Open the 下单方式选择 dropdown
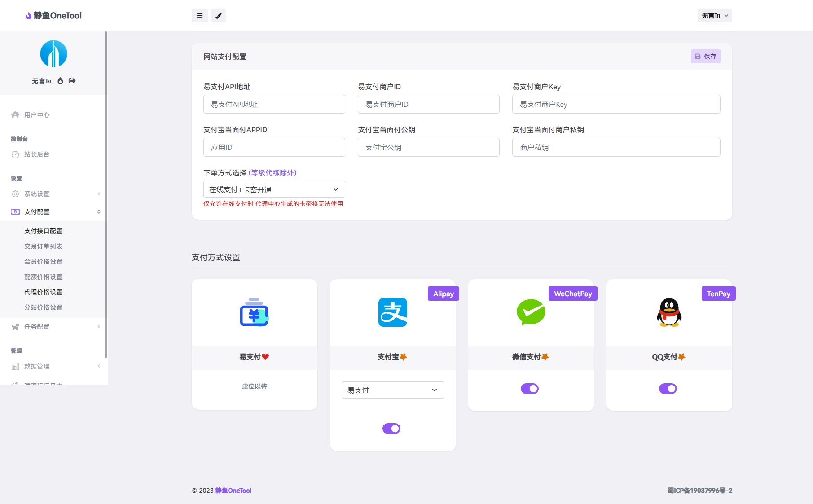The width and height of the screenshot is (813, 504). tap(274, 189)
